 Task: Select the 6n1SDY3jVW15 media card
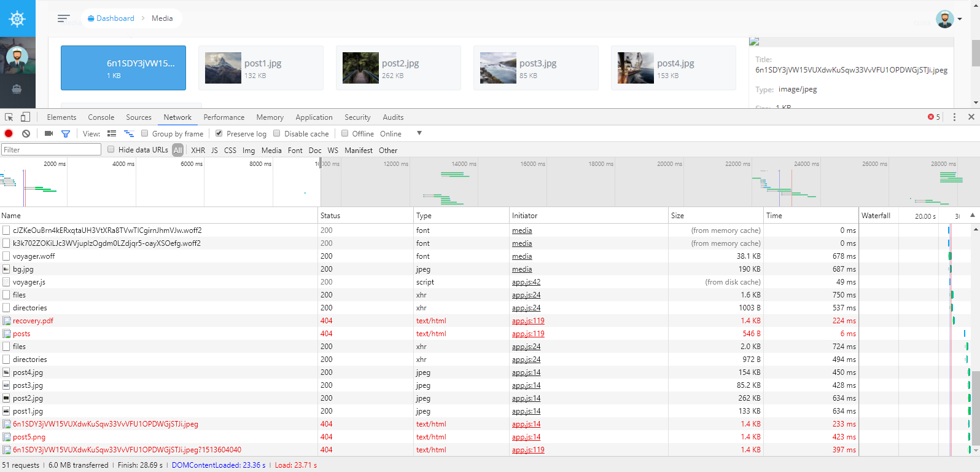coord(123,68)
